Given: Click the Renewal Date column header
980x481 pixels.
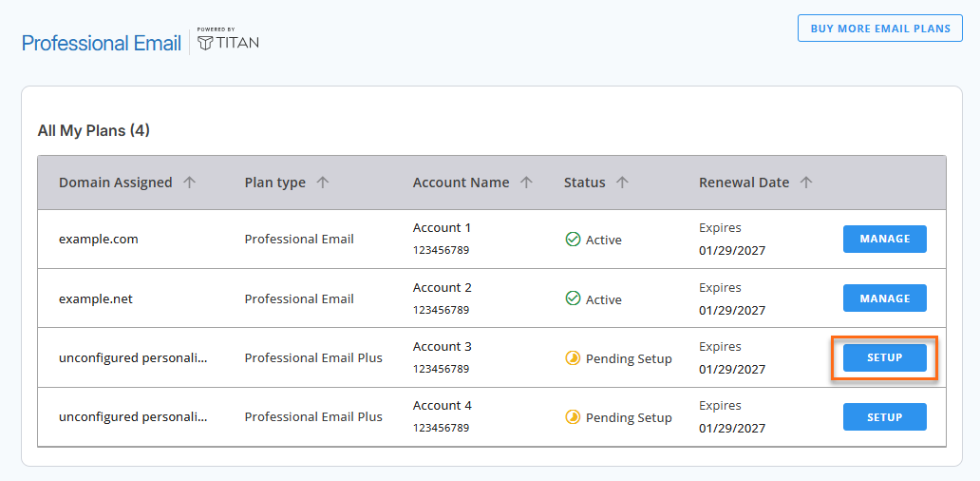Looking at the screenshot, I should pos(744,183).
